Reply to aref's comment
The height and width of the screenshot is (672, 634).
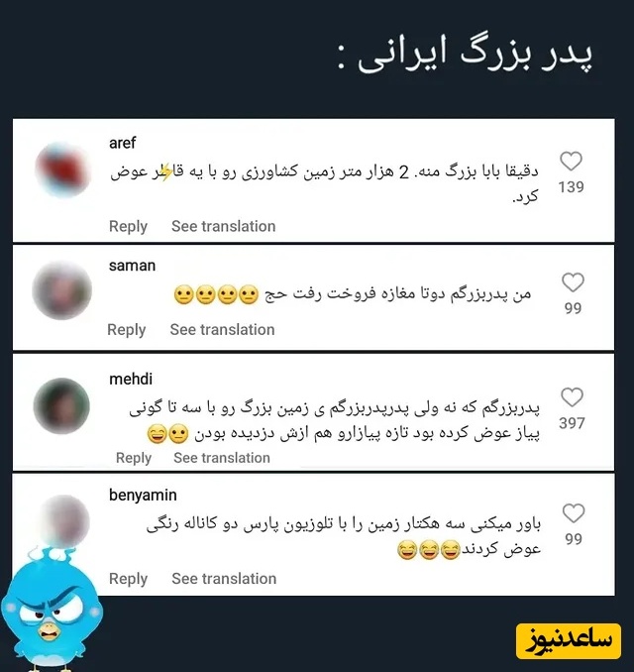tap(128, 226)
